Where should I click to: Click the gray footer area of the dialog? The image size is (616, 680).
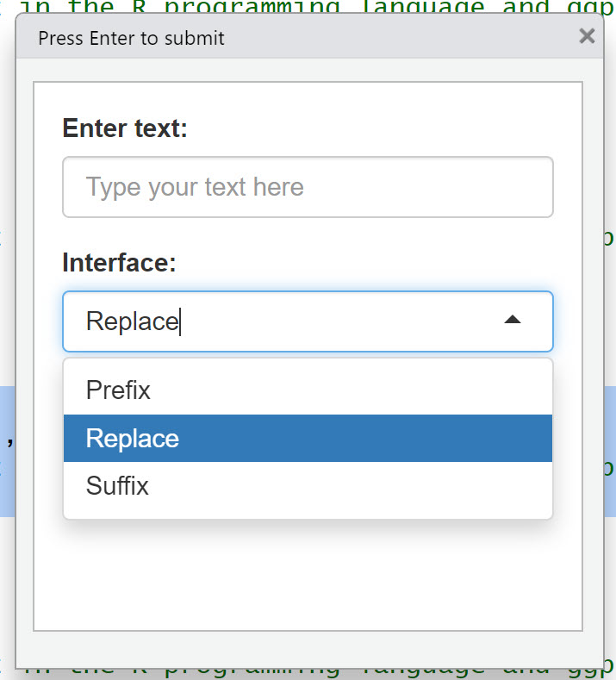pyautogui.click(x=308, y=649)
